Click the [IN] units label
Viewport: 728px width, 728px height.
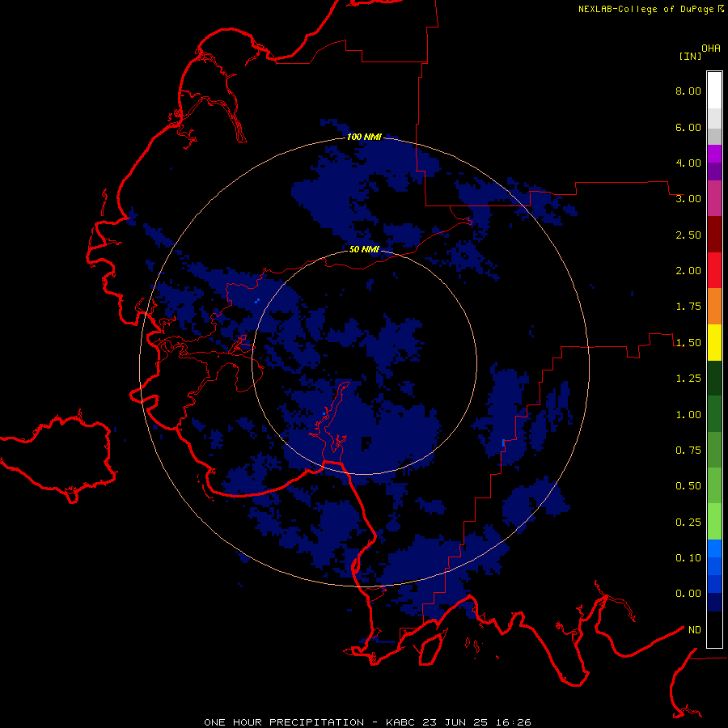[x=690, y=56]
